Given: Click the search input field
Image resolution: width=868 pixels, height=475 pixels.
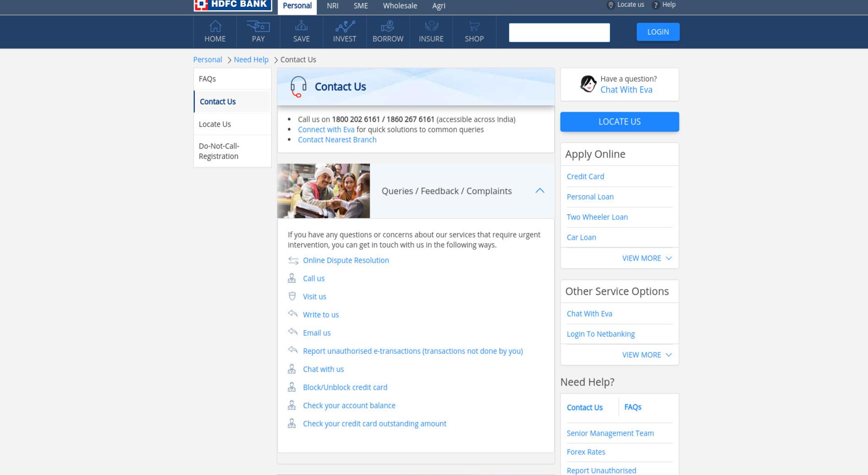Looking at the screenshot, I should pyautogui.click(x=559, y=33).
